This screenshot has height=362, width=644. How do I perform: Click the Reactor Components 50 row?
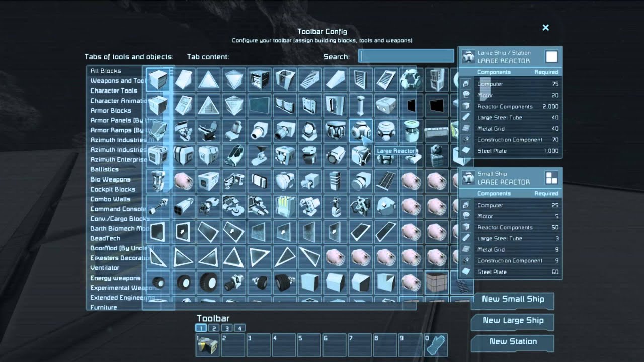[x=511, y=228]
